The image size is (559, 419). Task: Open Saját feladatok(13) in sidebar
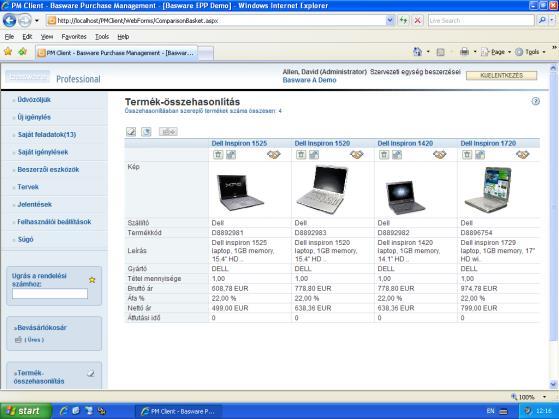click(47, 135)
